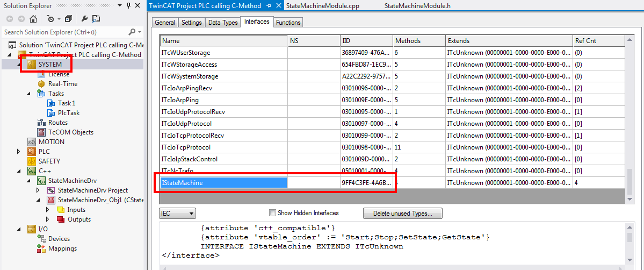Expand the PLC tree node
Image resolution: width=644 pixels, height=270 pixels.
click(x=18, y=152)
